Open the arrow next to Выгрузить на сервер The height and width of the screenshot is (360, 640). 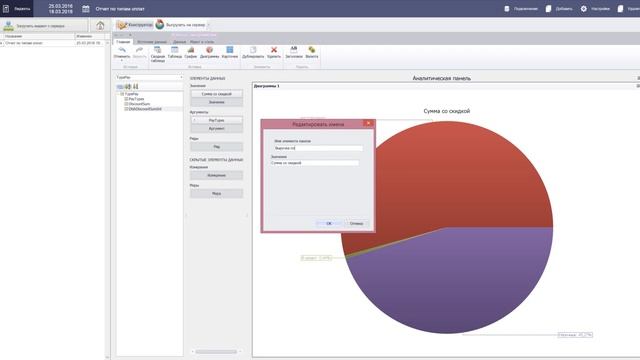[208, 25]
